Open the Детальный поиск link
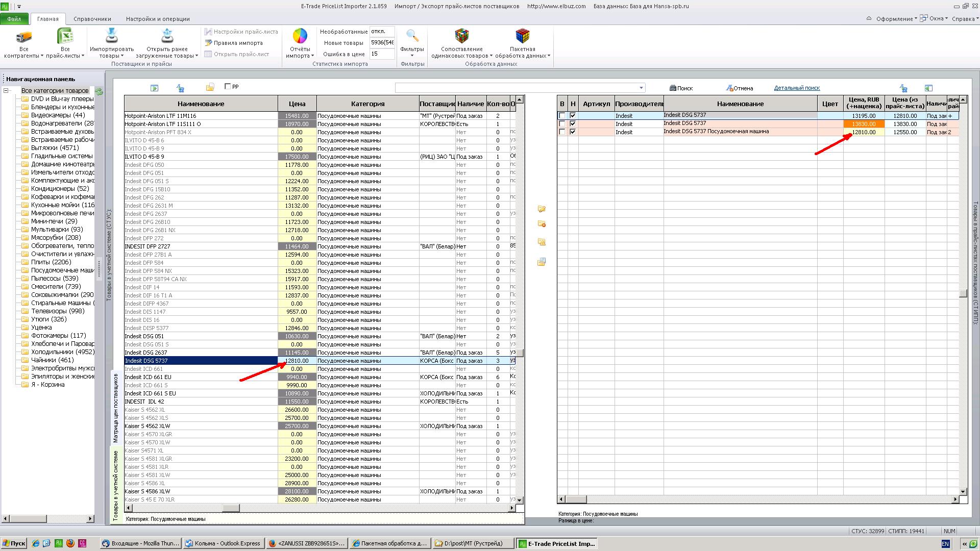980x551 pixels. [797, 88]
